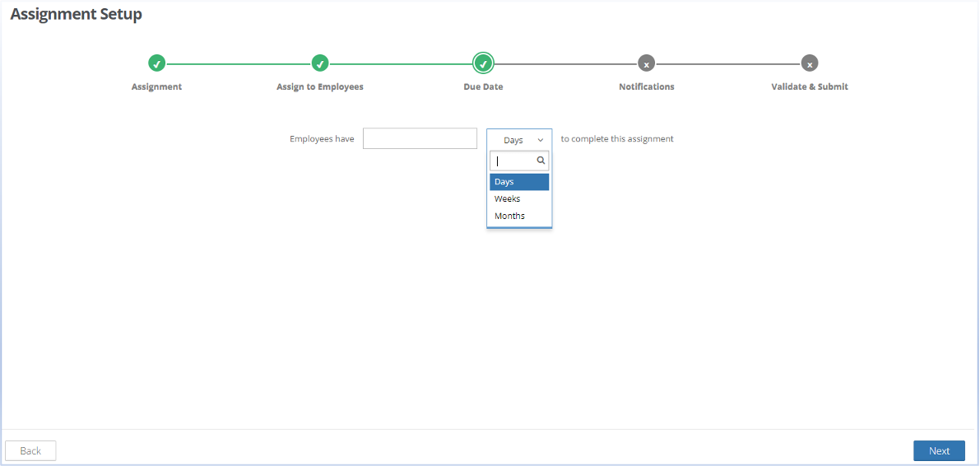980x466 pixels.
Task: Click the Due Date step label
Action: tap(483, 87)
